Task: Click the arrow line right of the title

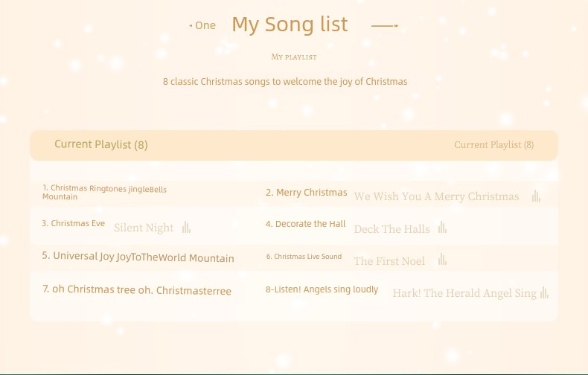Action: 385,26
